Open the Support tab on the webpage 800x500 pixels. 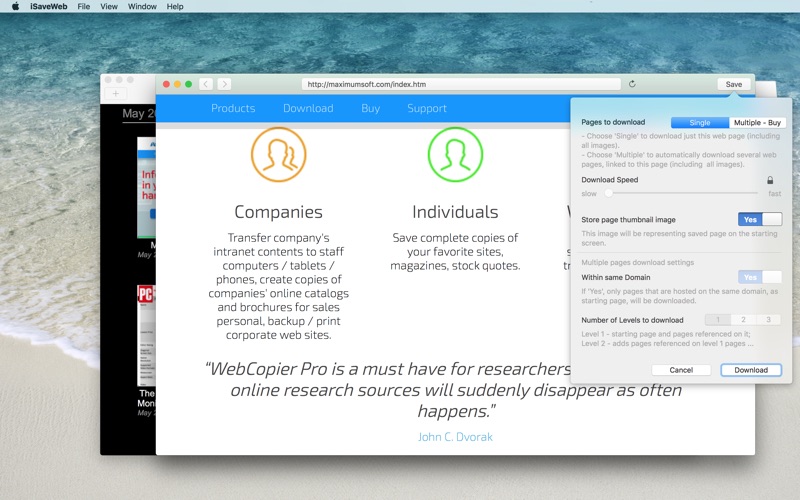pyautogui.click(x=427, y=108)
